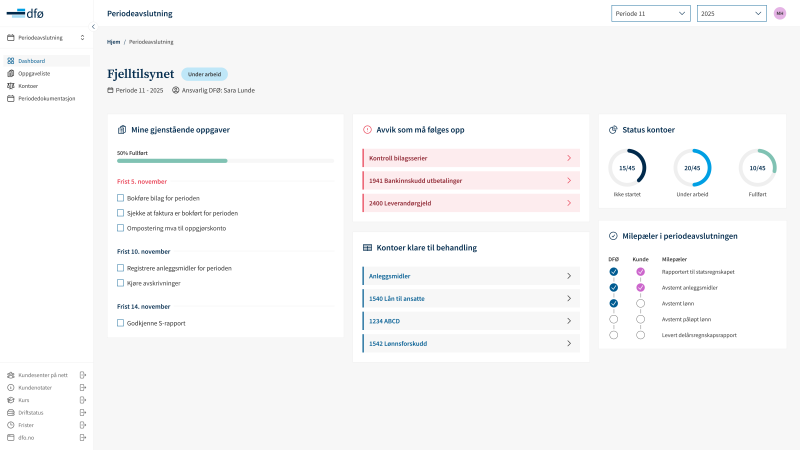
Task: Go to Oppgaveliste in the sidebar
Action: [46, 73]
